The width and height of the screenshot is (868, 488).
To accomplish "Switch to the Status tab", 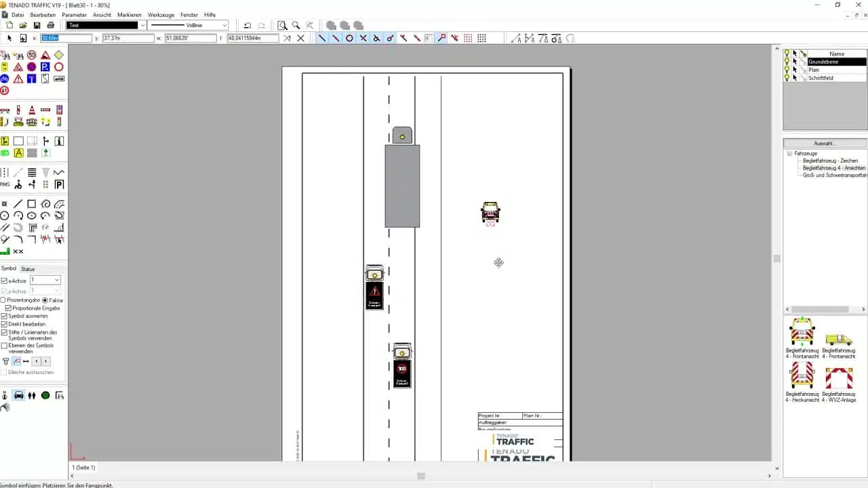I will click(28, 269).
